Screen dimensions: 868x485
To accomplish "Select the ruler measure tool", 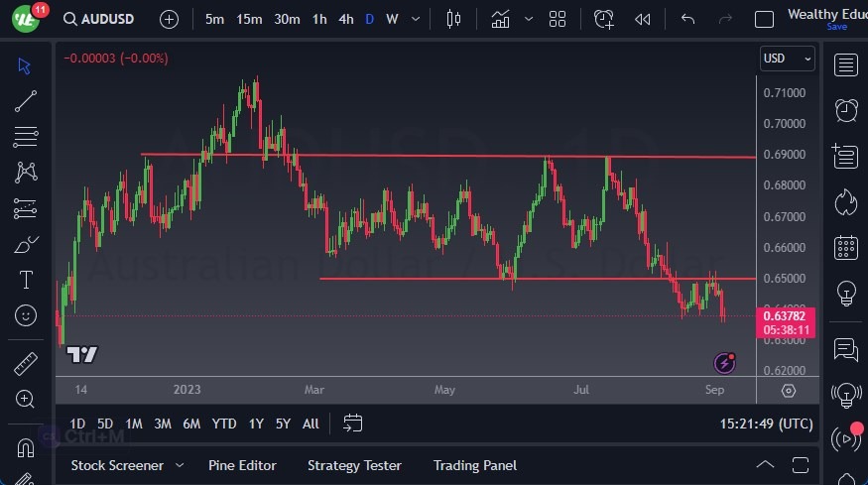I will click(x=26, y=363).
